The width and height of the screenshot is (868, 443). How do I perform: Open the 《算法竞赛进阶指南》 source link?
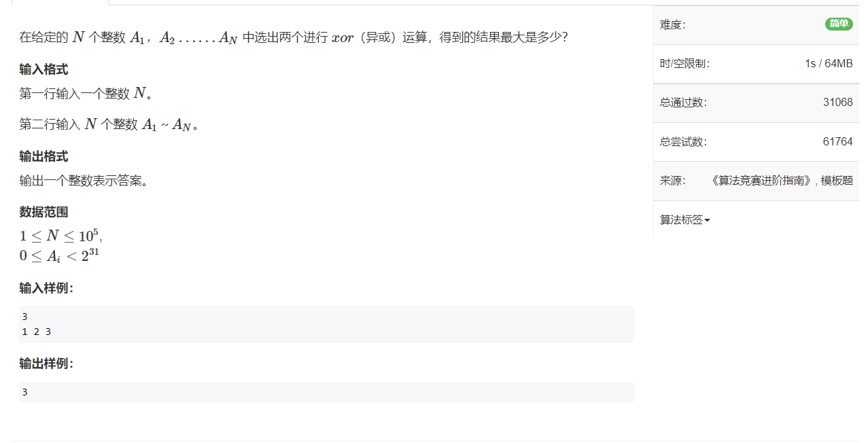(762, 181)
